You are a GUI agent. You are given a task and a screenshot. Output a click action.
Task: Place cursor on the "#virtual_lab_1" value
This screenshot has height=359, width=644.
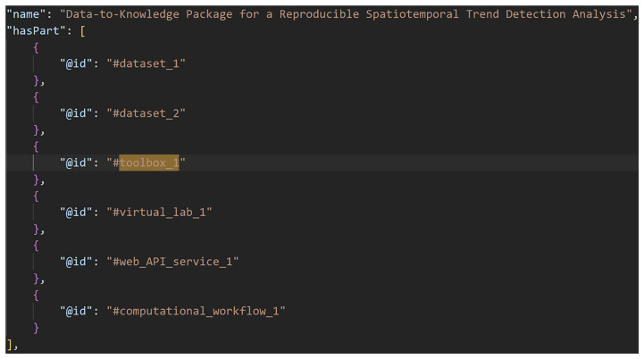point(159,213)
